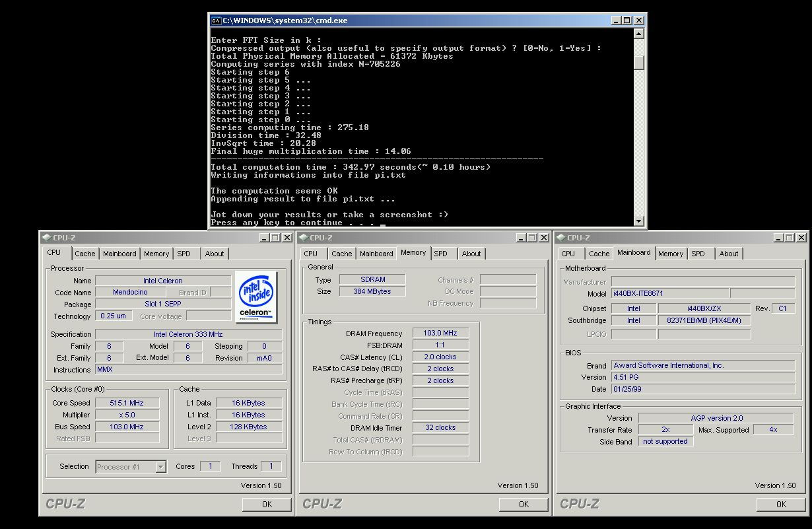Minimize the cmd.exe window
The width and height of the screenshot is (812, 529).
(x=616, y=20)
